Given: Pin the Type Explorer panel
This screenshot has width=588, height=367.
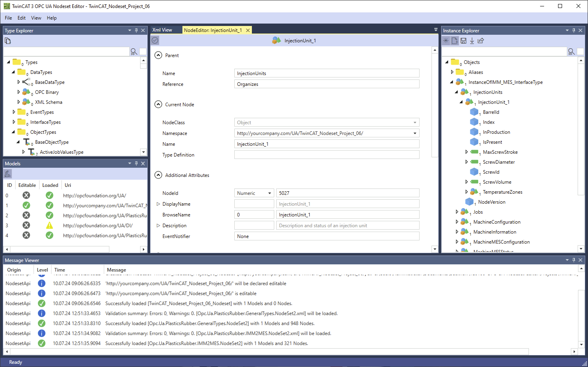Looking at the screenshot, I should (136, 30).
